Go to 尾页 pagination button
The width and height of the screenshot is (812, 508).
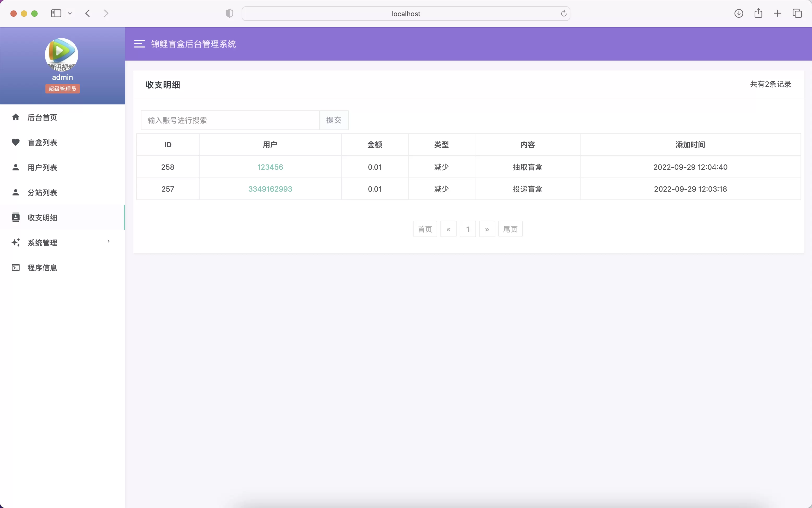(510, 229)
